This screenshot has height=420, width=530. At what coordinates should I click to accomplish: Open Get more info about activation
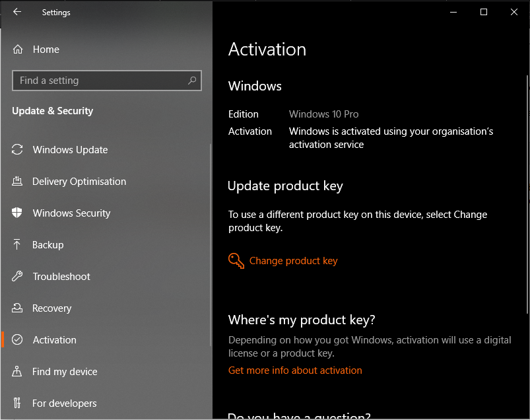(x=295, y=370)
